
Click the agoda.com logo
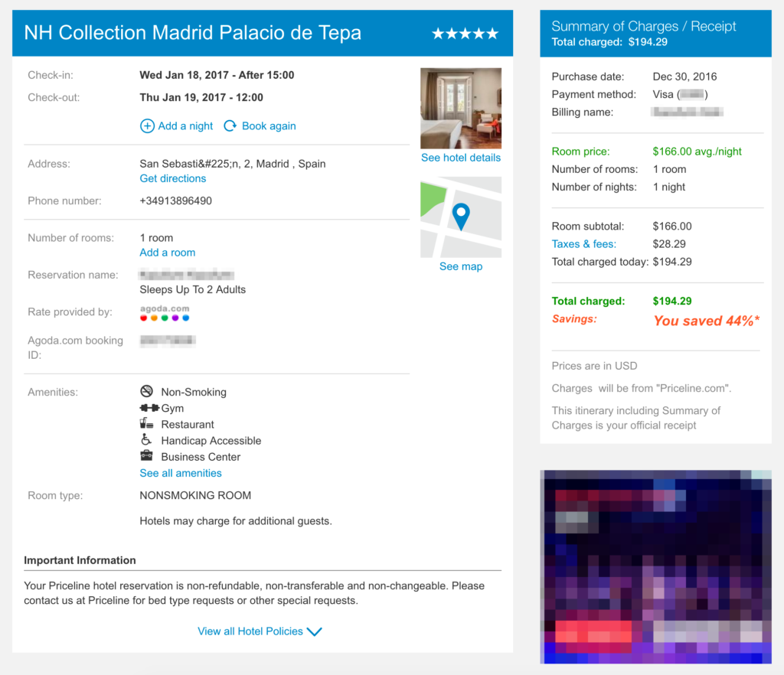(165, 313)
